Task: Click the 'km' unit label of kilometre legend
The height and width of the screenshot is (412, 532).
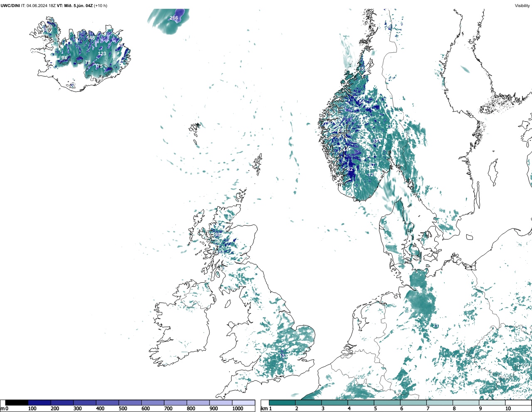Action: 264,409
